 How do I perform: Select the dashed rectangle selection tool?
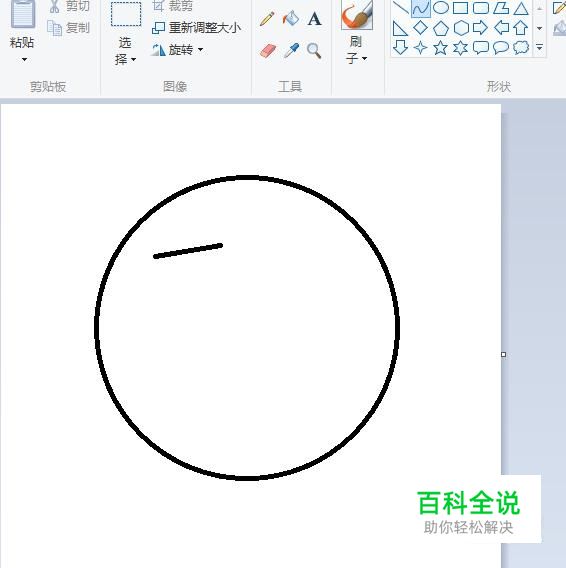(126, 14)
